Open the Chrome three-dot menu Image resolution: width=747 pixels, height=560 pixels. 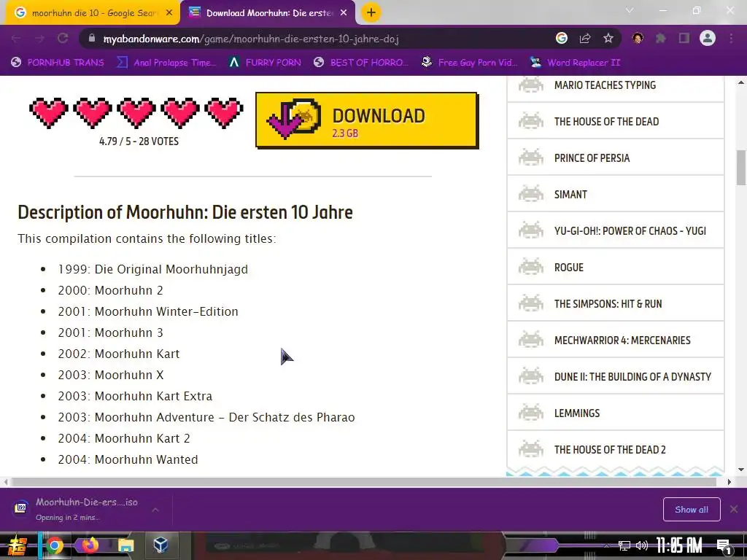731,38
